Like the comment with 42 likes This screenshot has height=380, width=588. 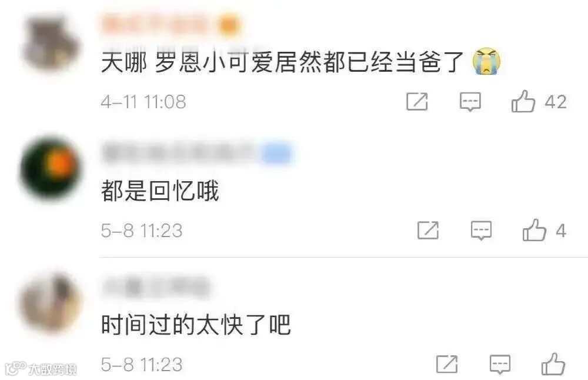click(523, 101)
